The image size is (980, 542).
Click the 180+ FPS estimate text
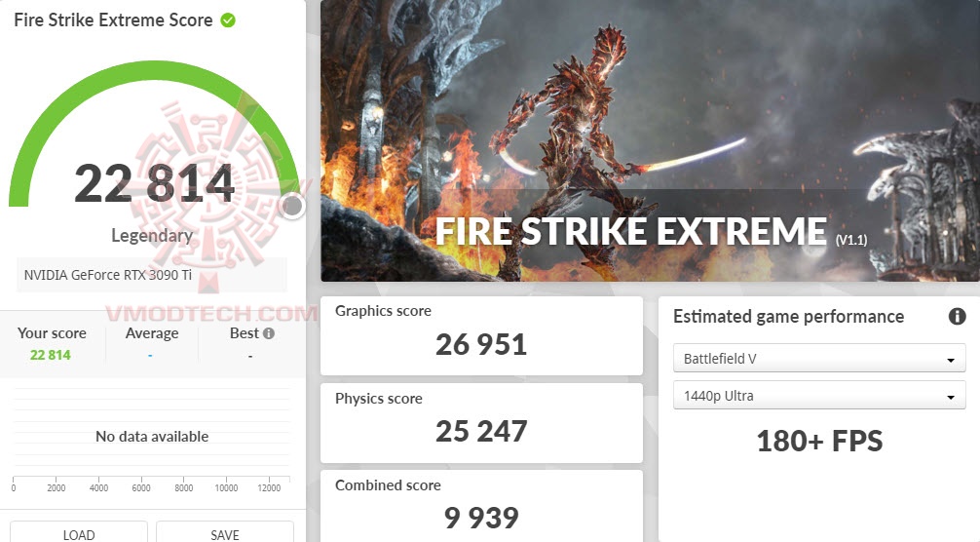coord(819,442)
